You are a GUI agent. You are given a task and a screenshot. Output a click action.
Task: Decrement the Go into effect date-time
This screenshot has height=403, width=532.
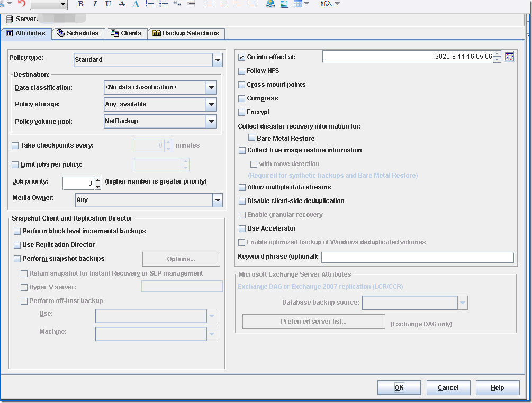[x=497, y=60]
